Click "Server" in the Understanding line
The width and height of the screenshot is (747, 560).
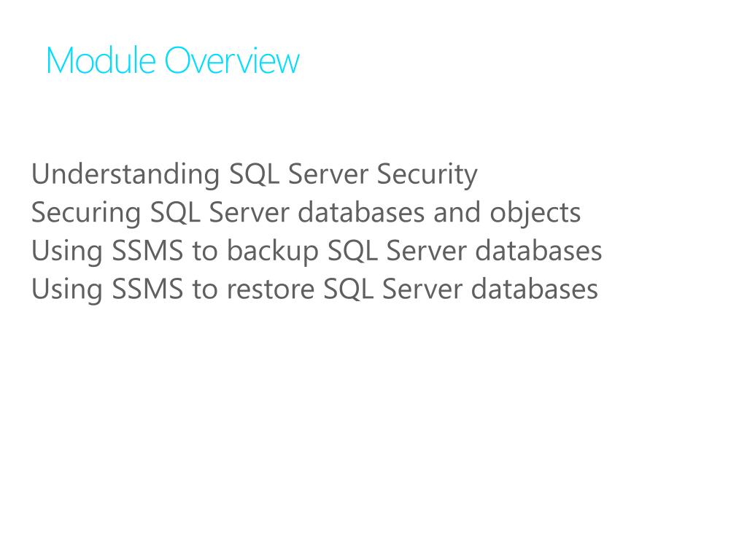click(328, 174)
